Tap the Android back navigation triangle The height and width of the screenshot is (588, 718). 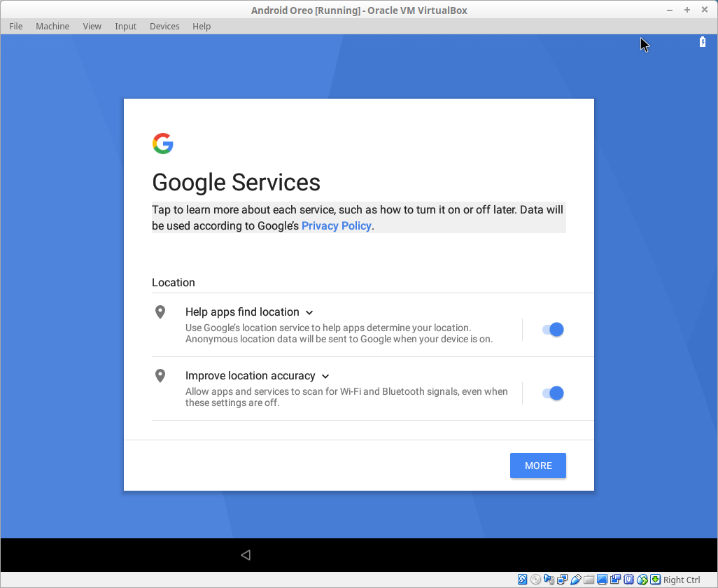[x=246, y=555]
